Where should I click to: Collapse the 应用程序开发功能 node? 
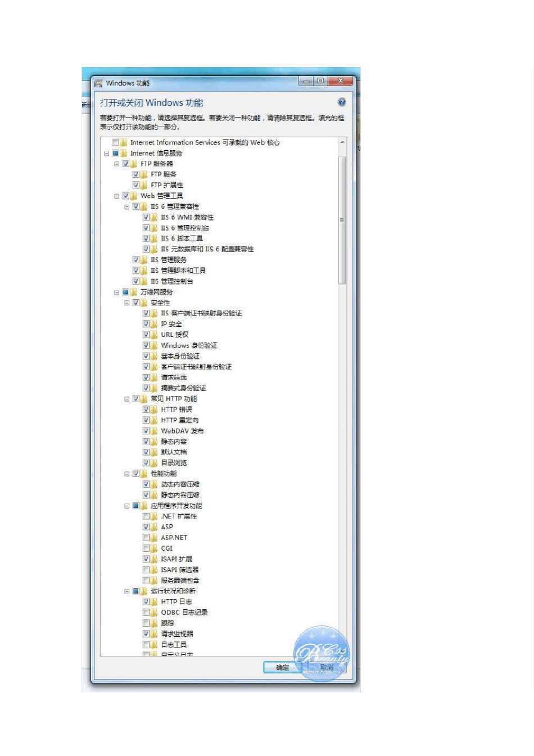126,506
